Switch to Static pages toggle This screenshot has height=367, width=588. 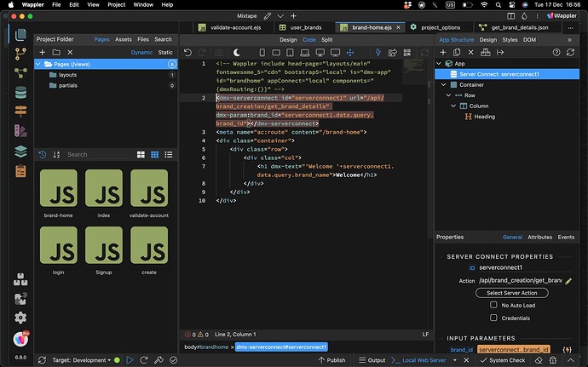[x=165, y=53]
